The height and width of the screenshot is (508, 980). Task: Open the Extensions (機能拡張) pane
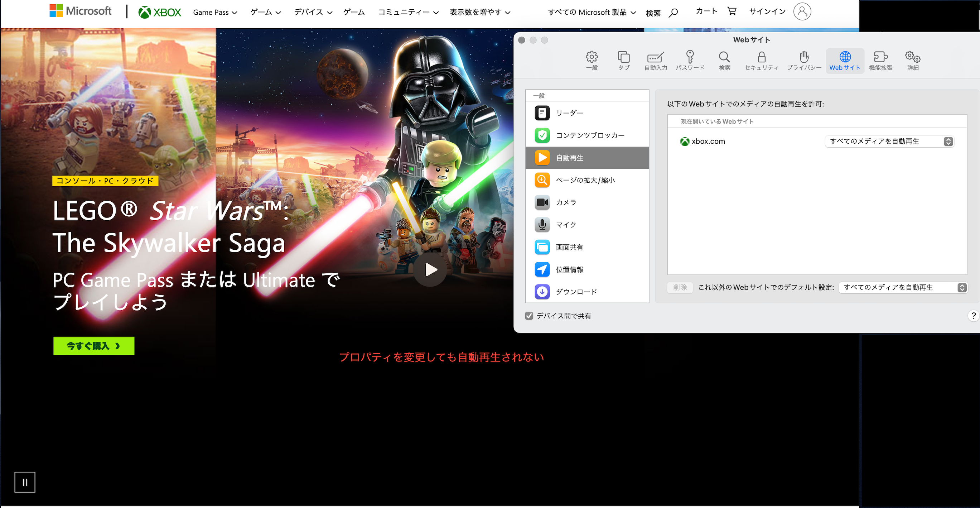pos(880,61)
